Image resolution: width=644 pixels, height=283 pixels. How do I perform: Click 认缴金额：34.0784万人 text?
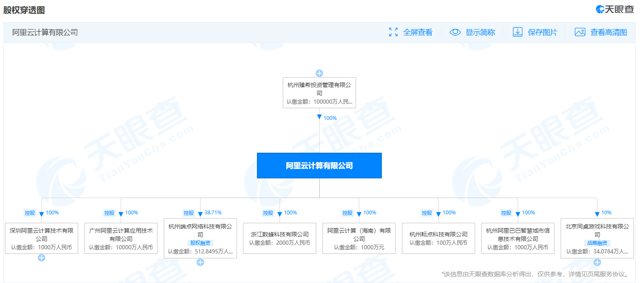click(x=597, y=252)
